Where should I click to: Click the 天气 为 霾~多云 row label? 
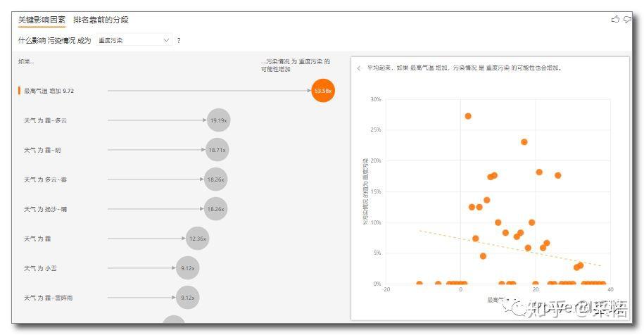[x=45, y=120]
